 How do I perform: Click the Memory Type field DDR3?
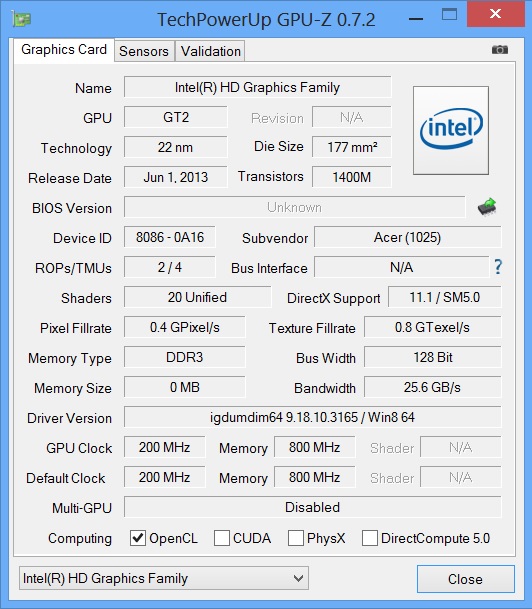point(185,357)
